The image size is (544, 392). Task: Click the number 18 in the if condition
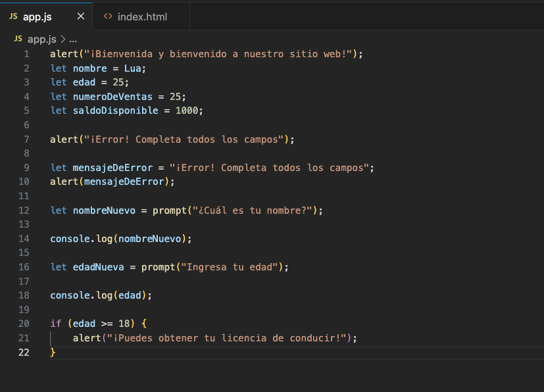coord(124,324)
